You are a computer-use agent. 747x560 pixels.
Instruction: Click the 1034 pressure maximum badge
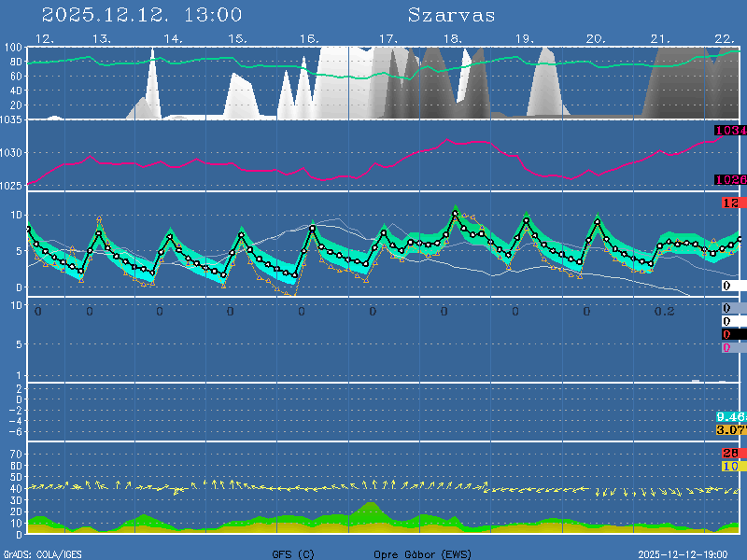(x=730, y=131)
